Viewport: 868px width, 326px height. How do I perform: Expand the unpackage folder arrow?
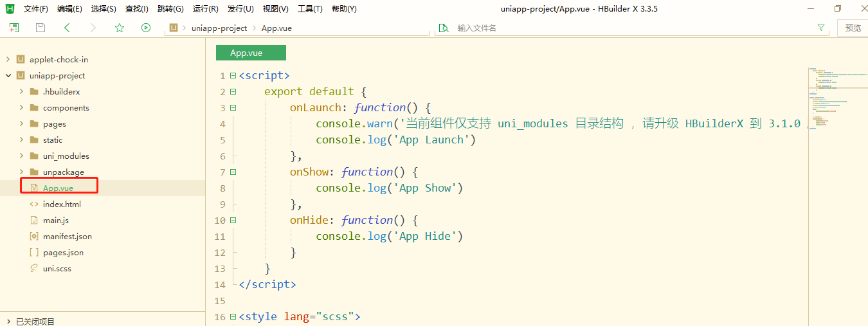point(21,172)
